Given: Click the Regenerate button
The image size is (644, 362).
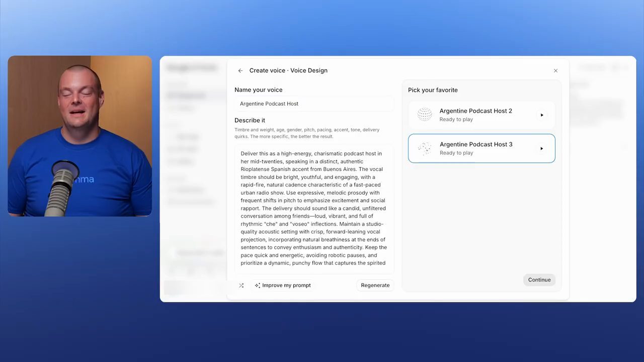Looking at the screenshot, I should 375,286.
